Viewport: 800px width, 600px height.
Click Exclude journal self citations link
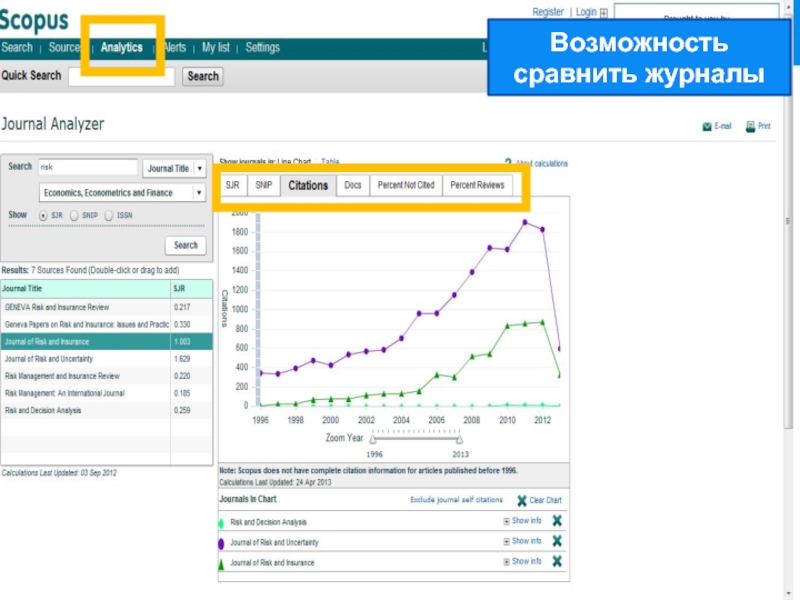point(456,500)
